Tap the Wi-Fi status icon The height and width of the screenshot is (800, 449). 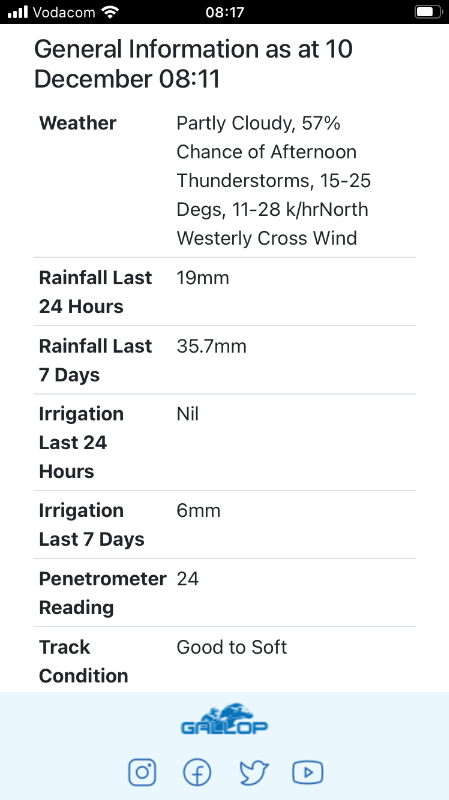110,12
